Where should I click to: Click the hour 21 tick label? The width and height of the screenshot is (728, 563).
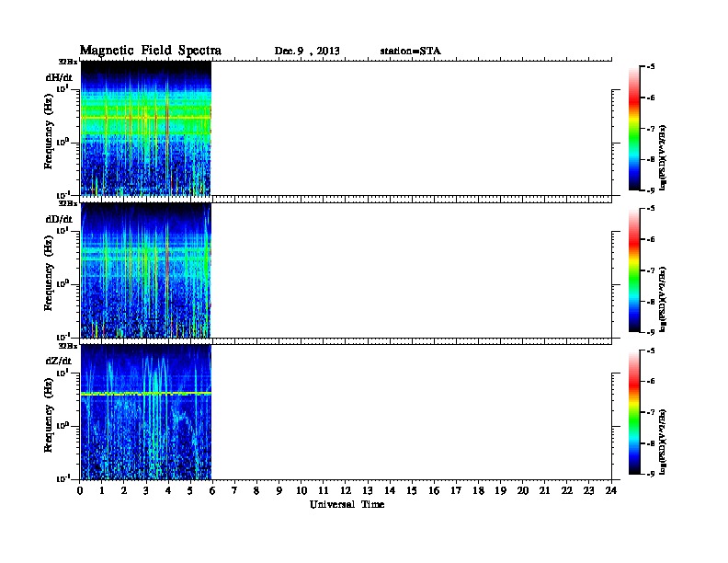pos(544,491)
